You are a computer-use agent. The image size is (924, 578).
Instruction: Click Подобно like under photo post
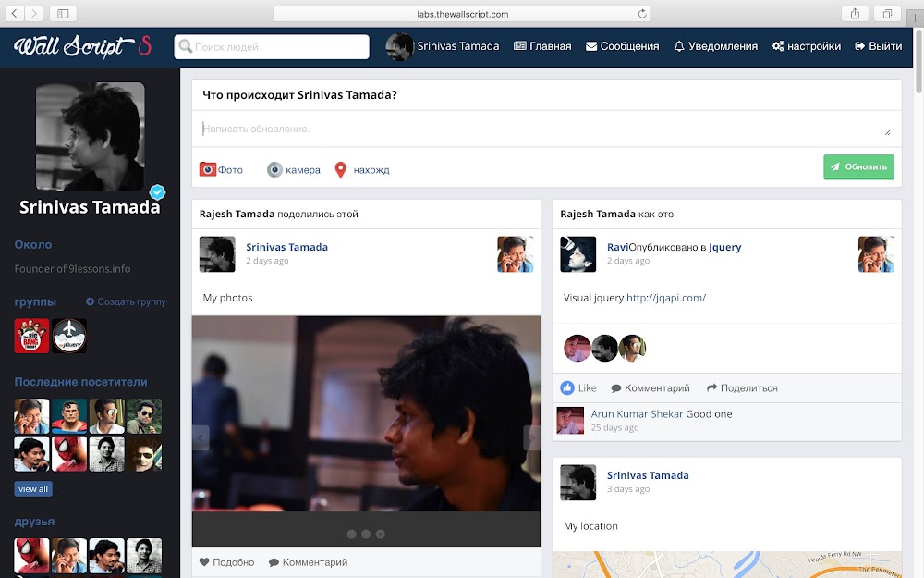227,562
